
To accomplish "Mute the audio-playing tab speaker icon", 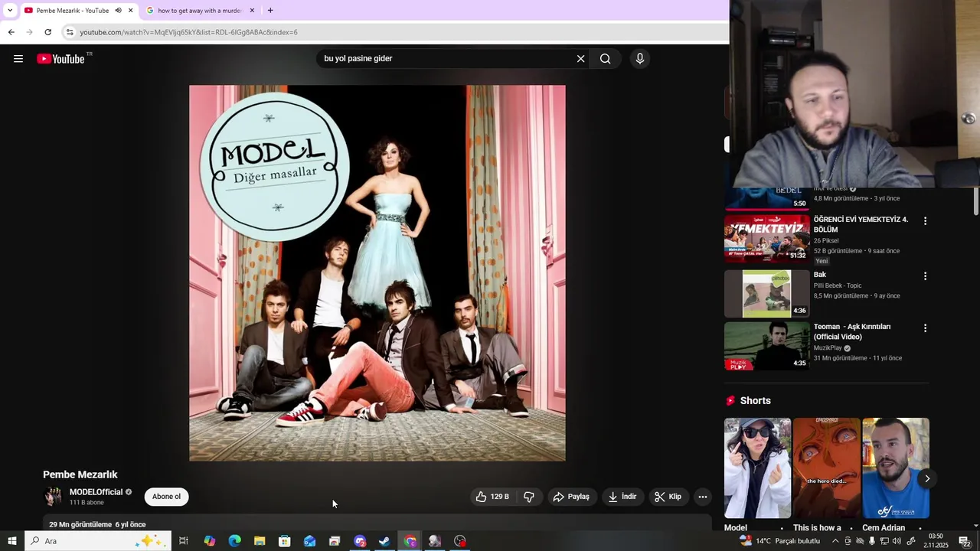I will pyautogui.click(x=118, y=11).
